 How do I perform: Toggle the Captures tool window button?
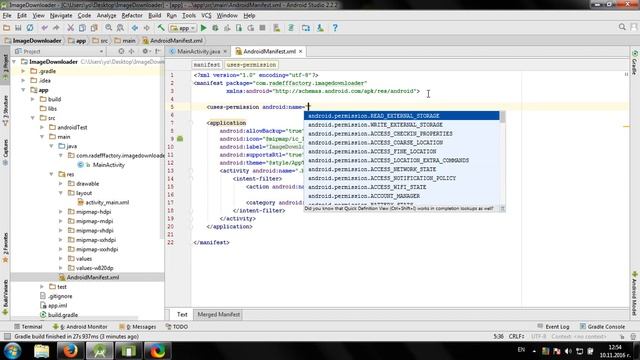pyautogui.click(x=5, y=152)
